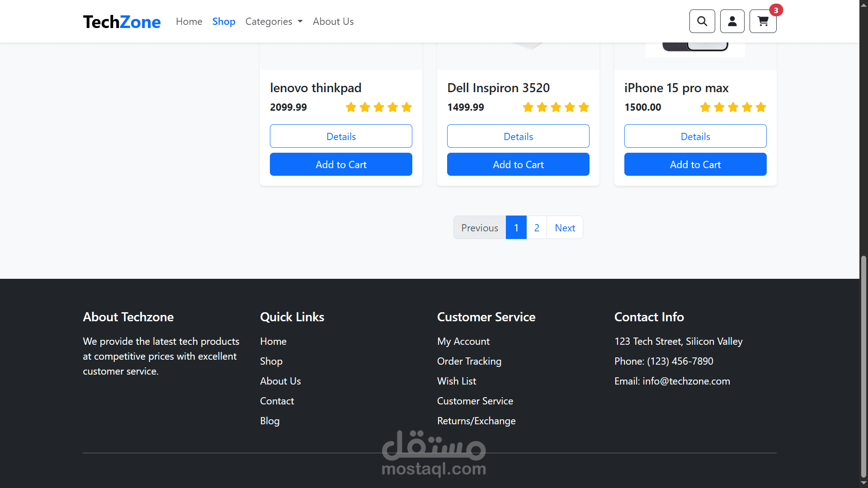Click the star rating for Dell Inspiron 3520
The width and height of the screenshot is (868, 488).
click(x=556, y=107)
